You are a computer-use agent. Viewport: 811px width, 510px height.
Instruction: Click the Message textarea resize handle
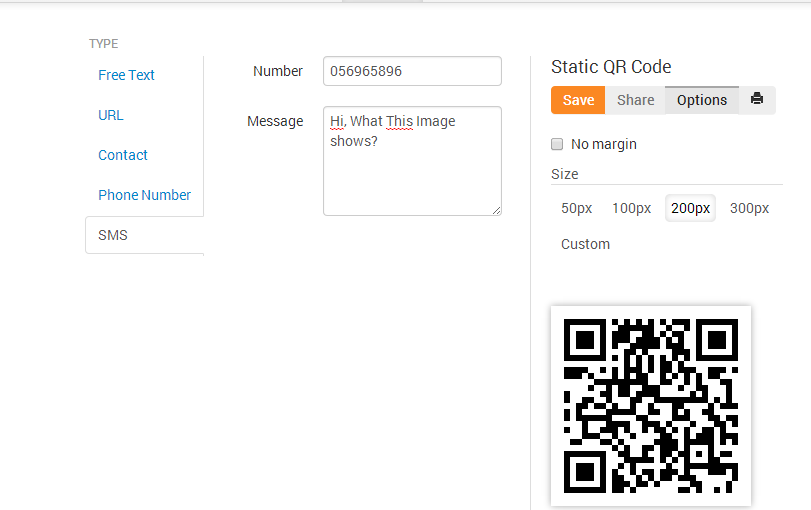[x=497, y=210]
